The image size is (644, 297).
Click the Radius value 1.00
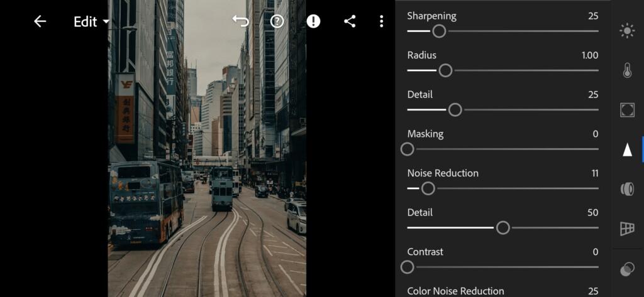(590, 55)
